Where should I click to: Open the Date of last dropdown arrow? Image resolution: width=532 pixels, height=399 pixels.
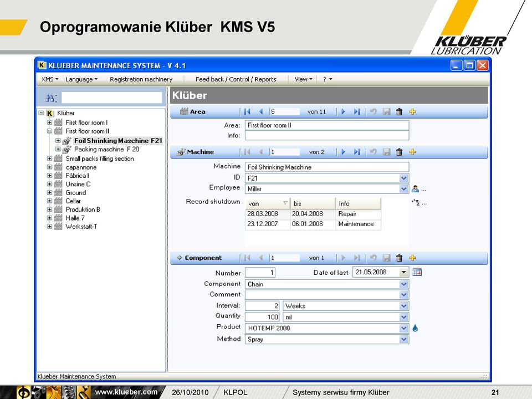[x=403, y=272]
